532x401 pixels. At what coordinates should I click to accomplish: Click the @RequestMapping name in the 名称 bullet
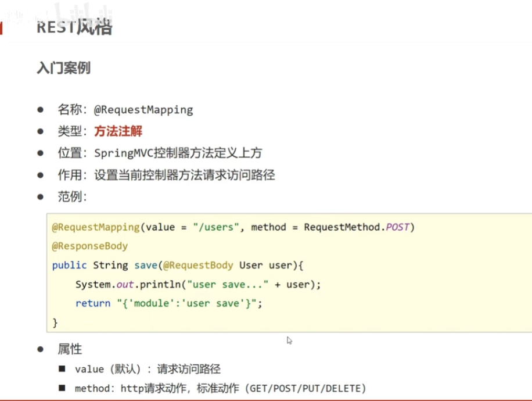coord(143,109)
